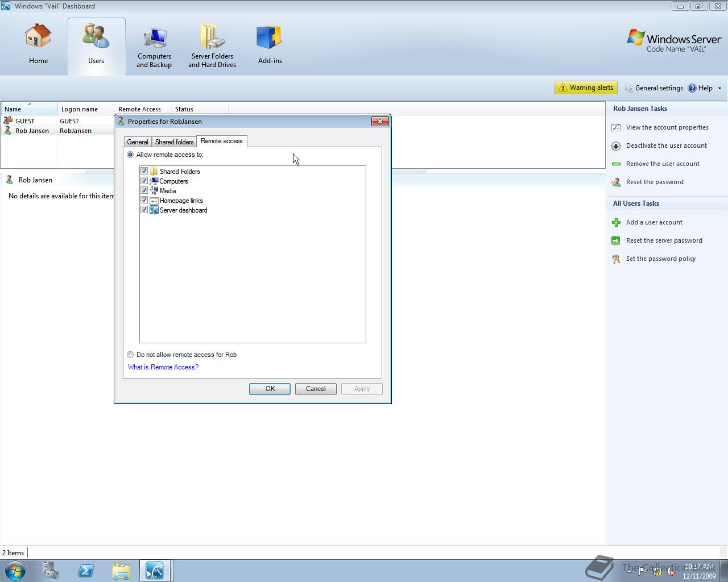The image size is (728, 582).
Task: Open Windows Explorer from taskbar
Action: (121, 571)
